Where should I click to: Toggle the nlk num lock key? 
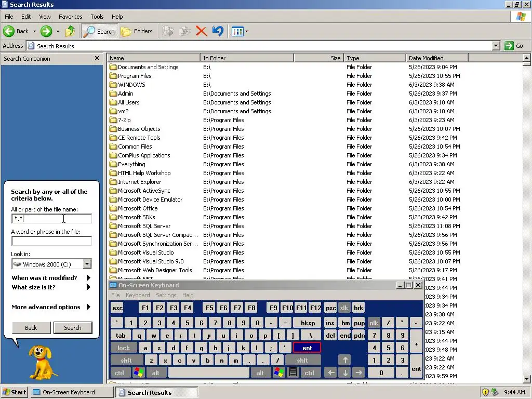[374, 323]
